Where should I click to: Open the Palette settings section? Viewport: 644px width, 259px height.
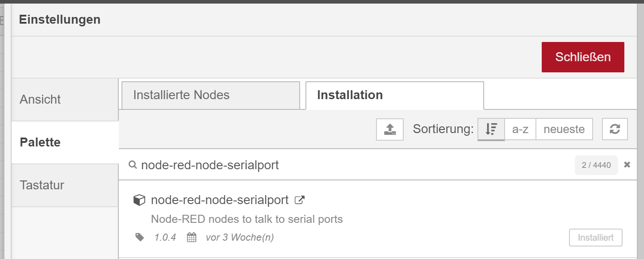[x=65, y=142]
